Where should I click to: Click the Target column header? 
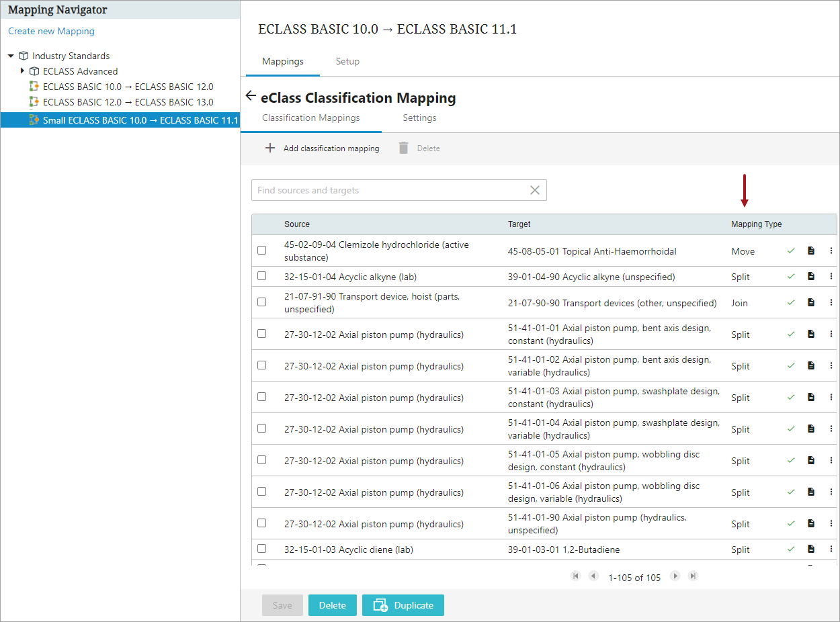tap(519, 224)
